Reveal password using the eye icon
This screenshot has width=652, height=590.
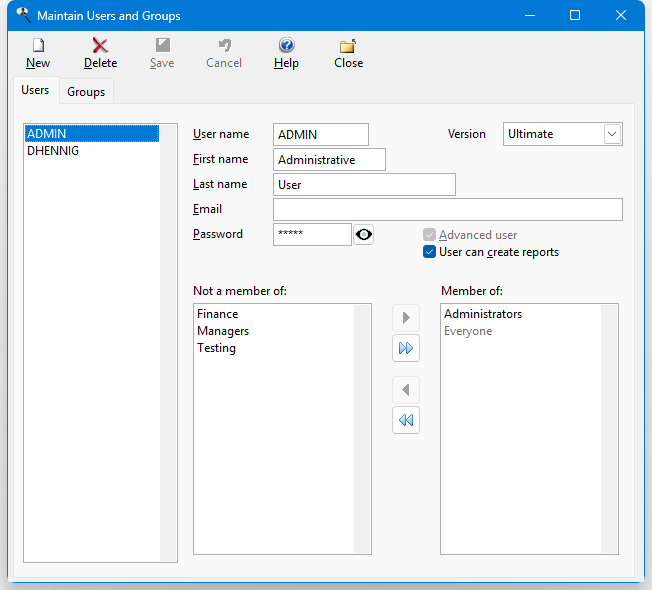(x=364, y=234)
